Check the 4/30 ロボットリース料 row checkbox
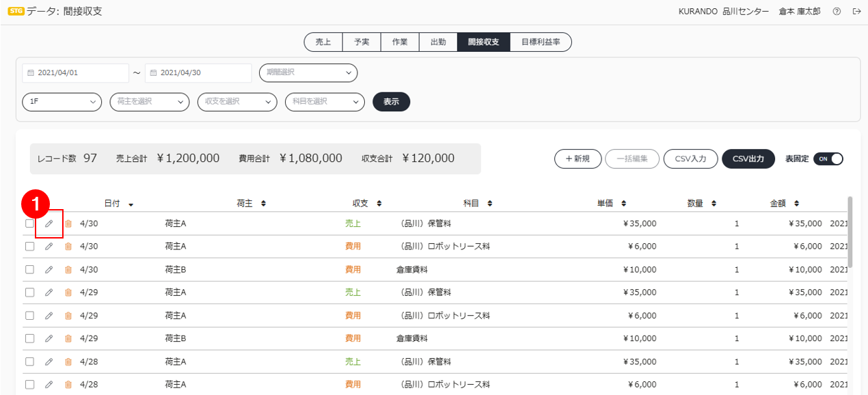 (29, 247)
